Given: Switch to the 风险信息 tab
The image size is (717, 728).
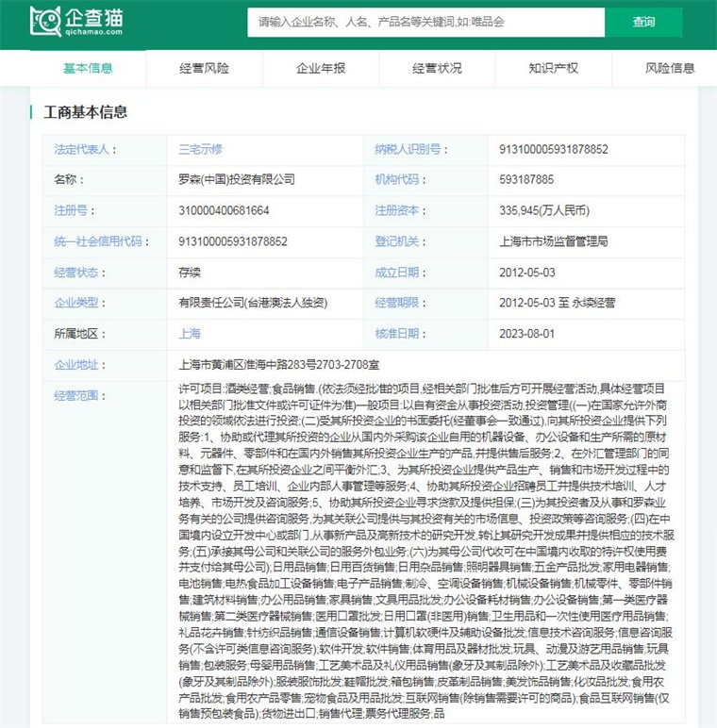Looking at the screenshot, I should 670,68.
